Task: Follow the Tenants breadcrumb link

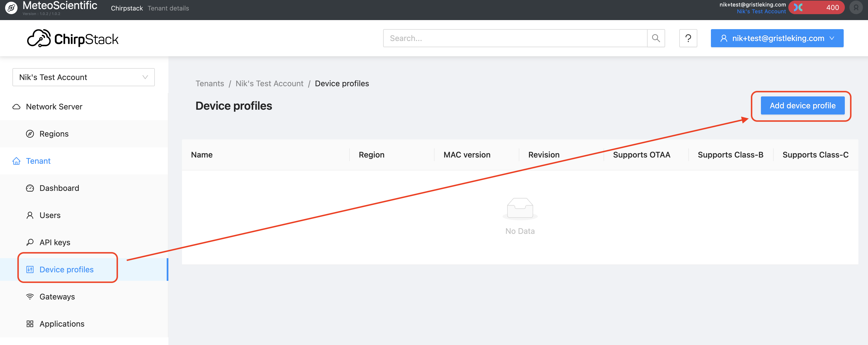Action: pyautogui.click(x=210, y=84)
